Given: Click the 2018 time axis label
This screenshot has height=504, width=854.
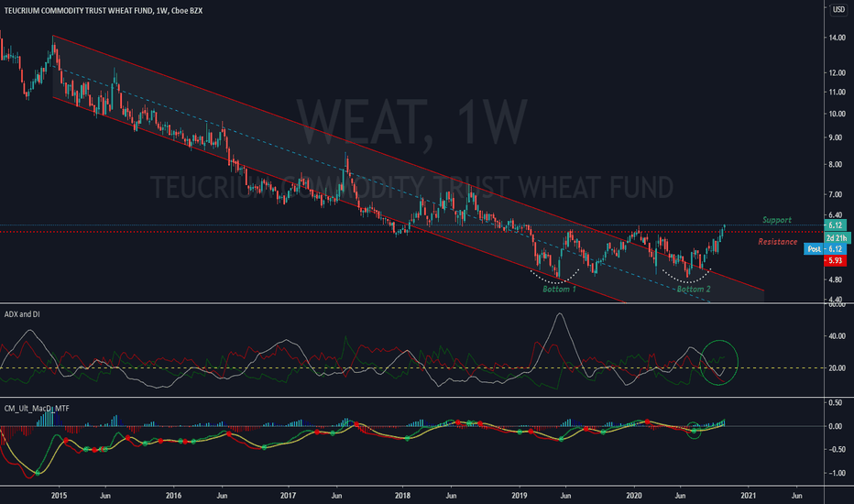Looking at the screenshot, I should 402,495.
